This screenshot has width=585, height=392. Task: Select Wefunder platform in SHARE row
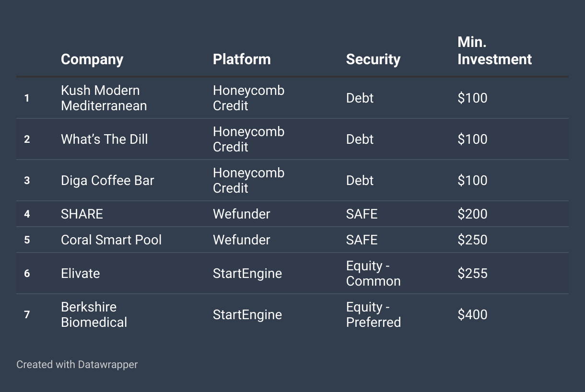click(242, 214)
